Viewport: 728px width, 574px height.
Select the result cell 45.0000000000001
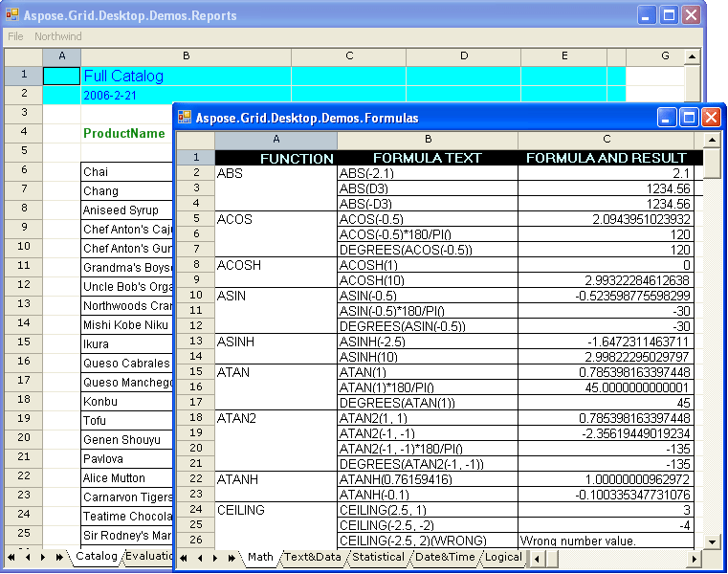click(x=606, y=387)
